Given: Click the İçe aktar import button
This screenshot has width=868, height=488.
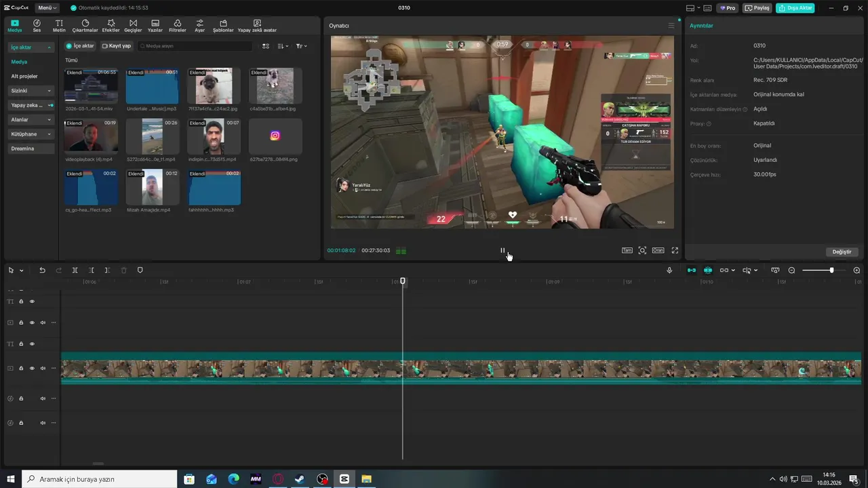Looking at the screenshot, I should (x=80, y=46).
